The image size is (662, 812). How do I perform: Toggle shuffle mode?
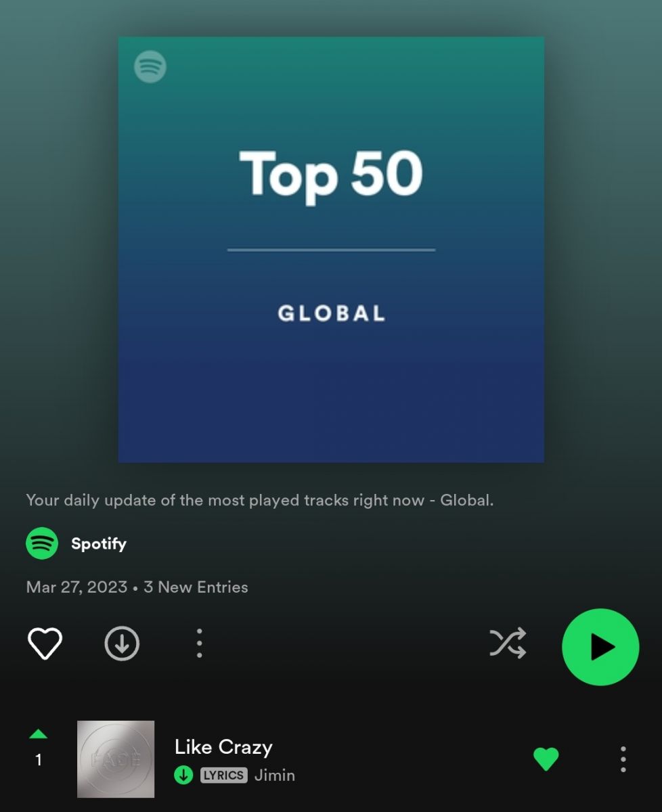click(x=508, y=644)
